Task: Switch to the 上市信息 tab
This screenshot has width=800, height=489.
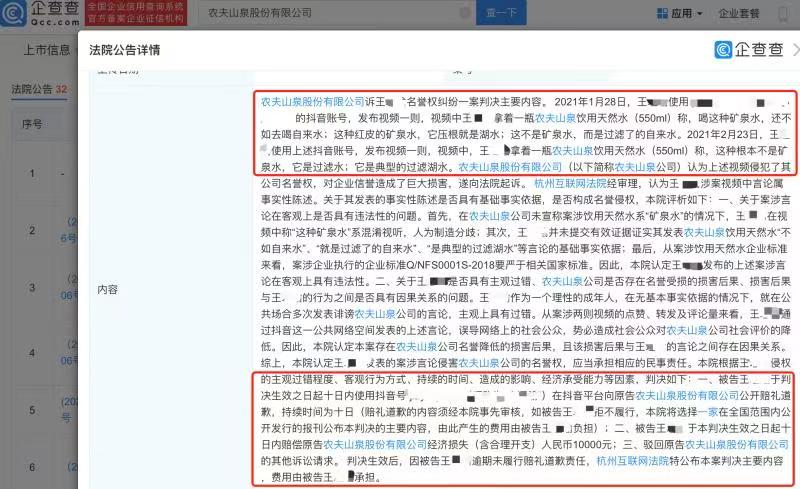Action: (47, 50)
